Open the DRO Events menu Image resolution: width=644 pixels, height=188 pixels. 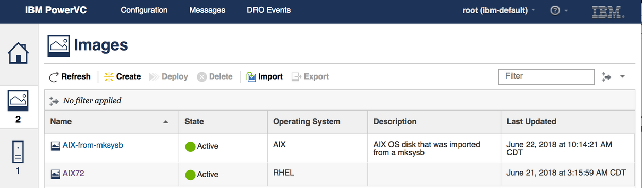pos(268,10)
